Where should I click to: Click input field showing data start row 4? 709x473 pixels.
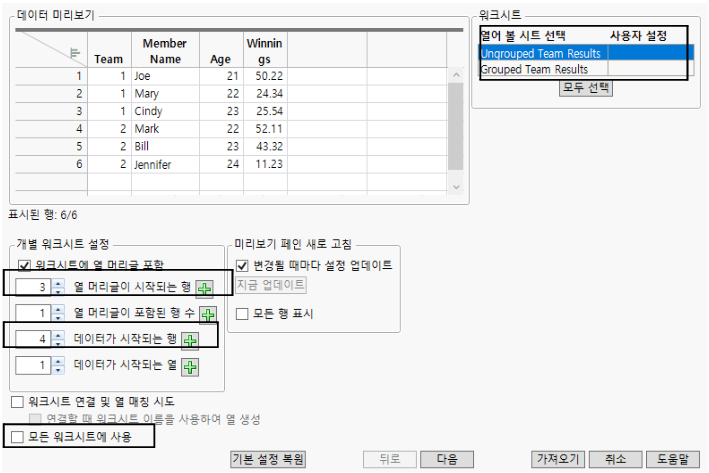coord(33,339)
